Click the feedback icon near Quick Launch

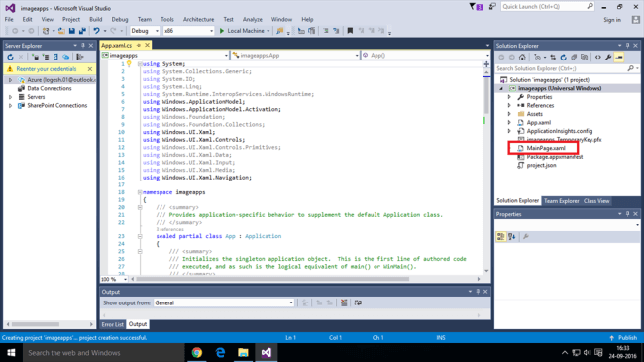click(x=492, y=7)
